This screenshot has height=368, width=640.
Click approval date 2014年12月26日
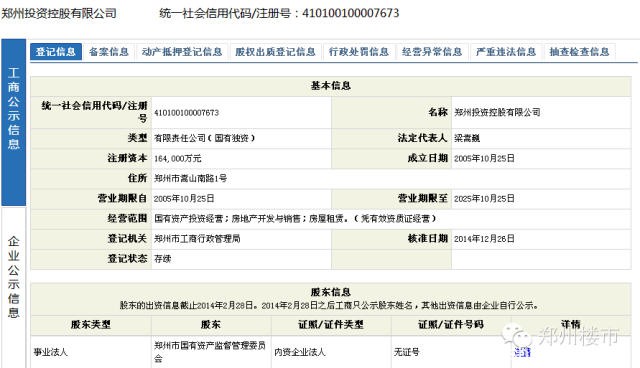click(x=484, y=239)
